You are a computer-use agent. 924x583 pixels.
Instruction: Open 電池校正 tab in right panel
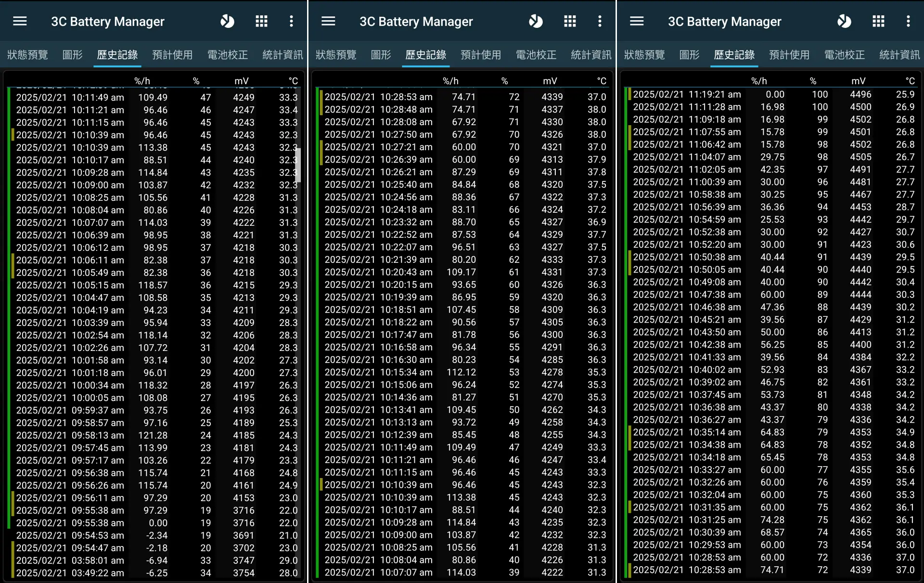[845, 55]
